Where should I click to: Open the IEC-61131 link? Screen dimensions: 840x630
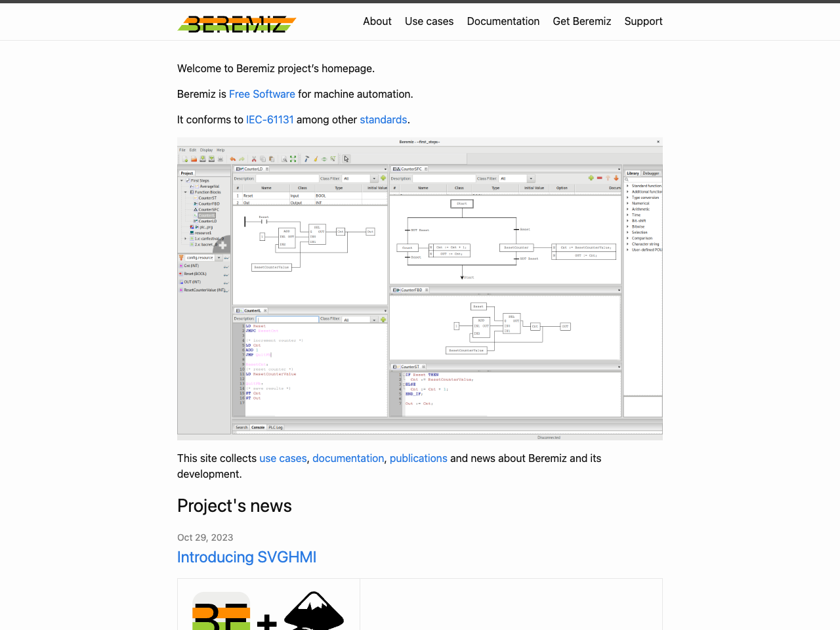click(270, 119)
